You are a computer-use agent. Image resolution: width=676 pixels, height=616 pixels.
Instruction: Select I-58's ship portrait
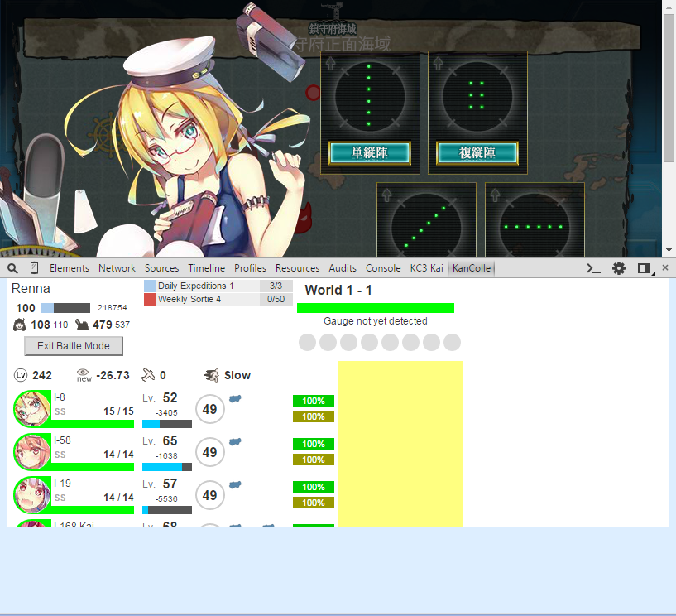(32, 451)
